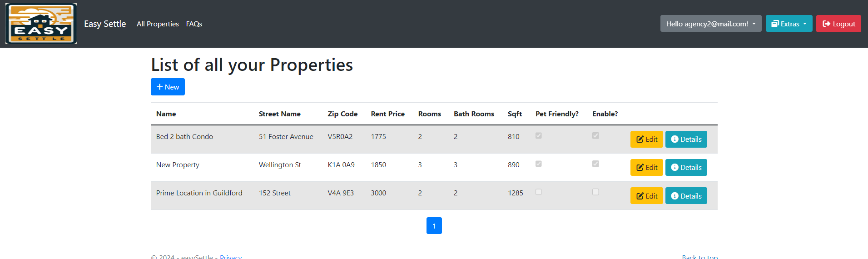Click the Extras copy icon

tap(775, 24)
